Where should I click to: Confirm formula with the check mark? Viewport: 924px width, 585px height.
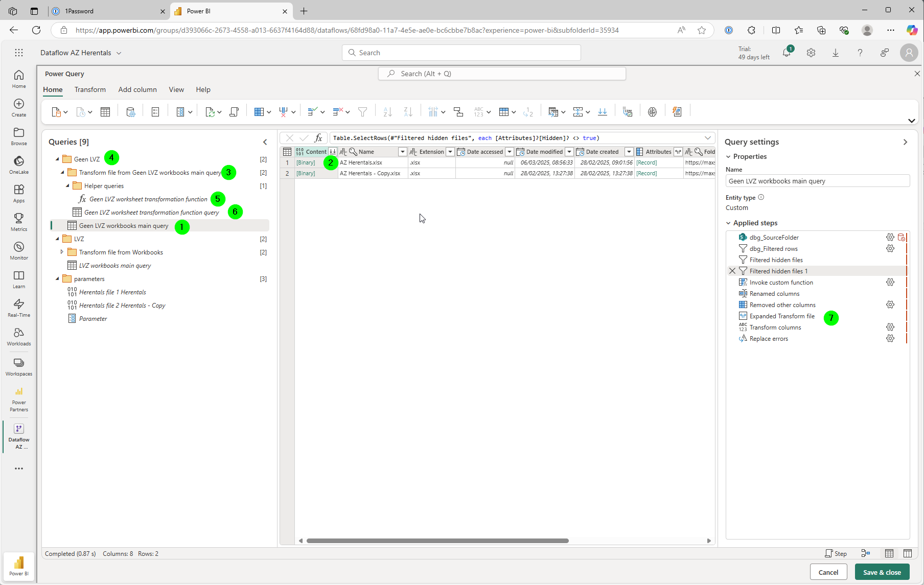304,138
